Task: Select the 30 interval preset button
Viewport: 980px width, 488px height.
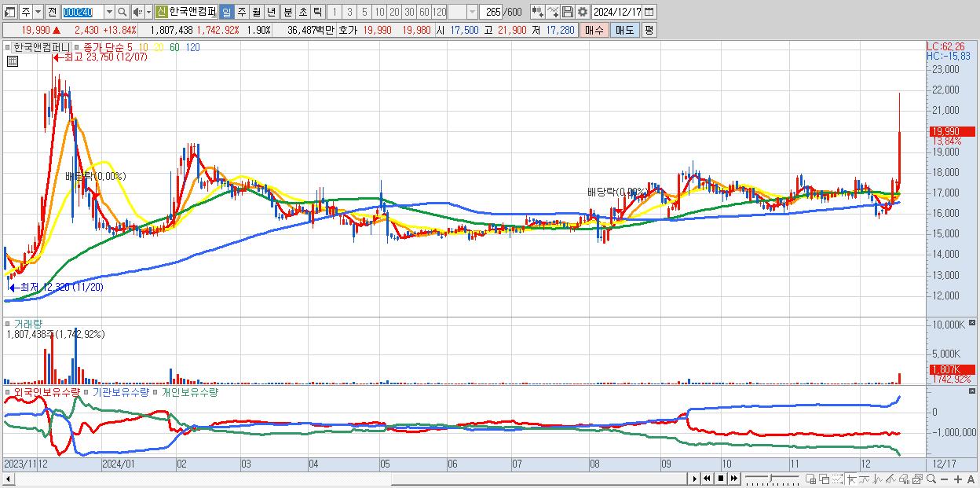Action: click(409, 12)
